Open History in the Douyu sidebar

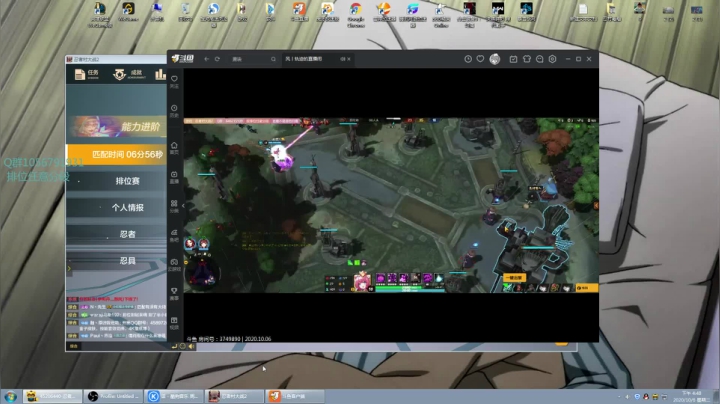click(x=174, y=111)
